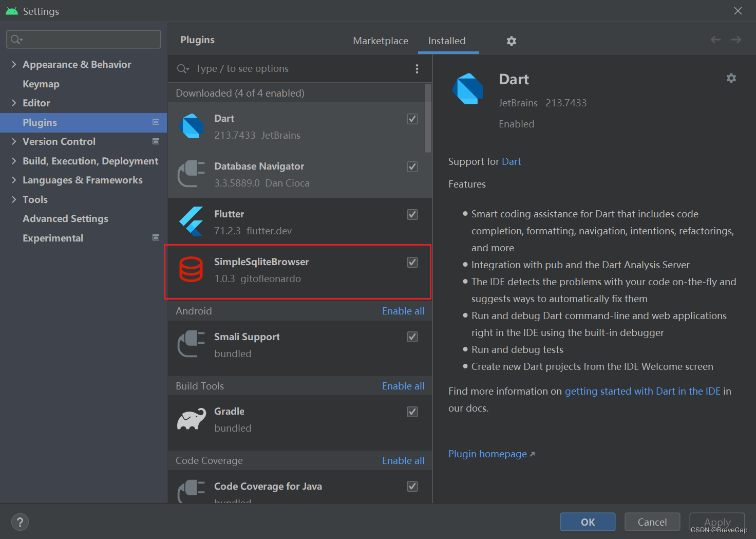Toggle Code Coverage for Java checkbox

pos(412,487)
